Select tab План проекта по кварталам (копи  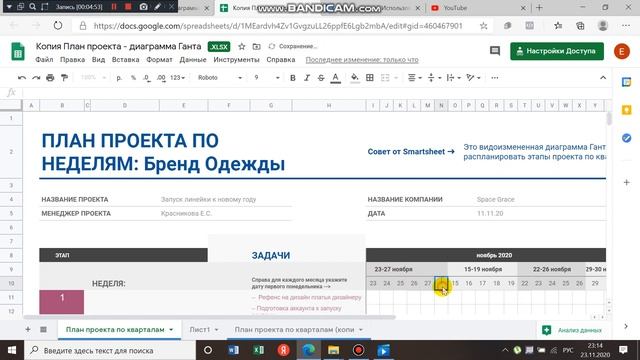click(294, 329)
